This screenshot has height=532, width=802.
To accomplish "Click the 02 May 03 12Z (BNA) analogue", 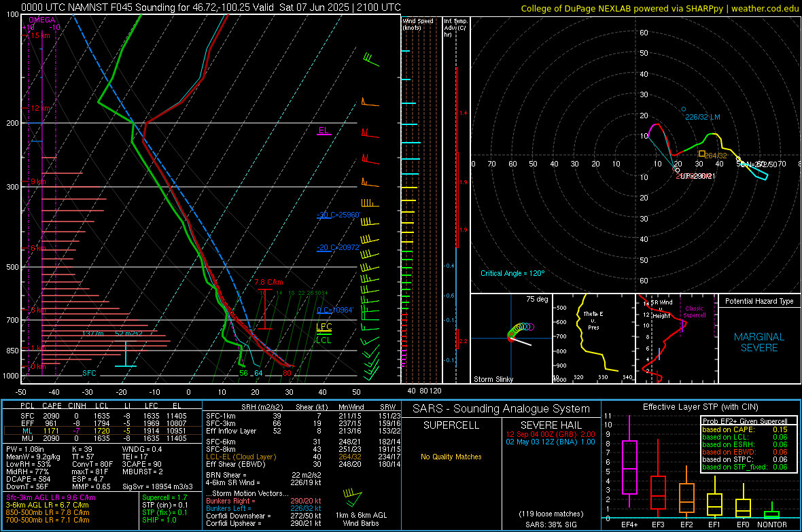I will [551, 442].
